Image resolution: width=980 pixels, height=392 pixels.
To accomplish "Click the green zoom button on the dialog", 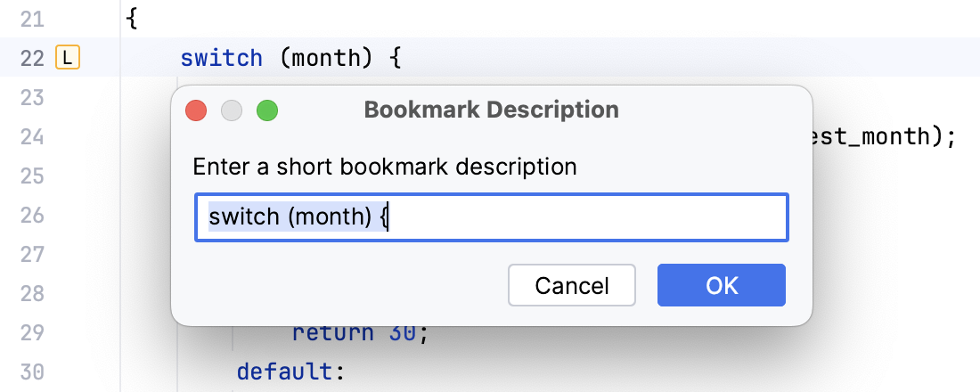I will coord(267,110).
